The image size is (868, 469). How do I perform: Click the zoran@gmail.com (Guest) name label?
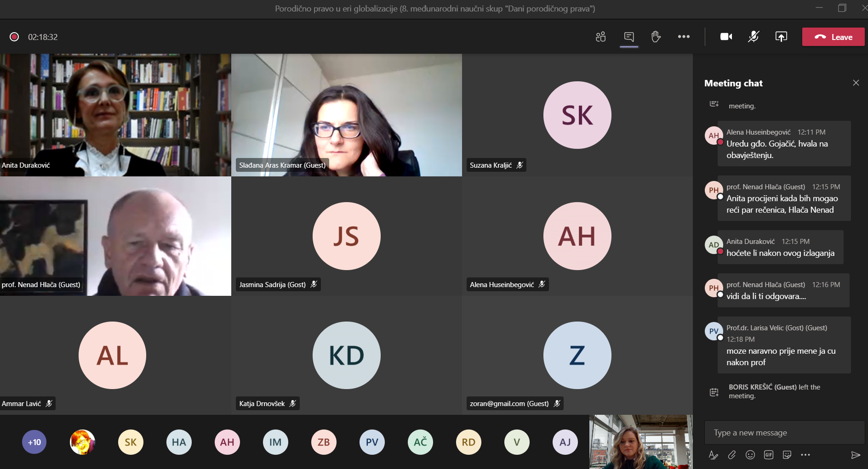click(515, 403)
